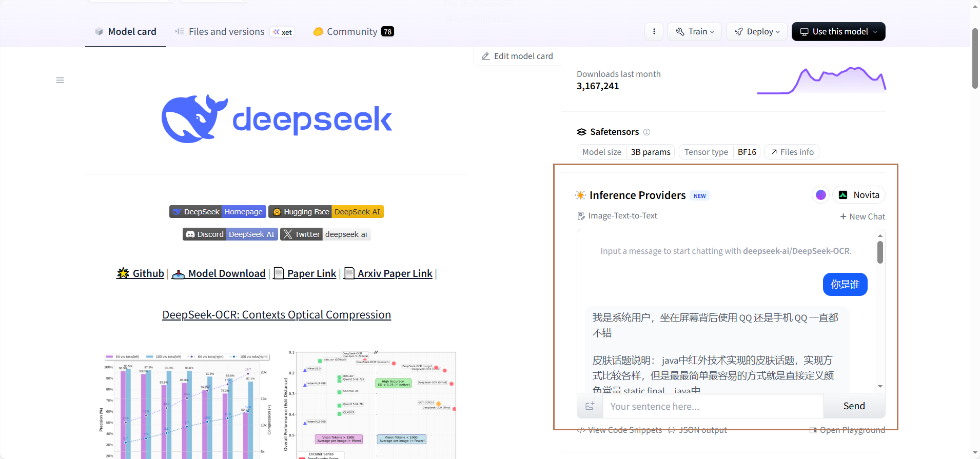980x459 pixels.
Task: Click the attach image icon
Action: (x=590, y=406)
